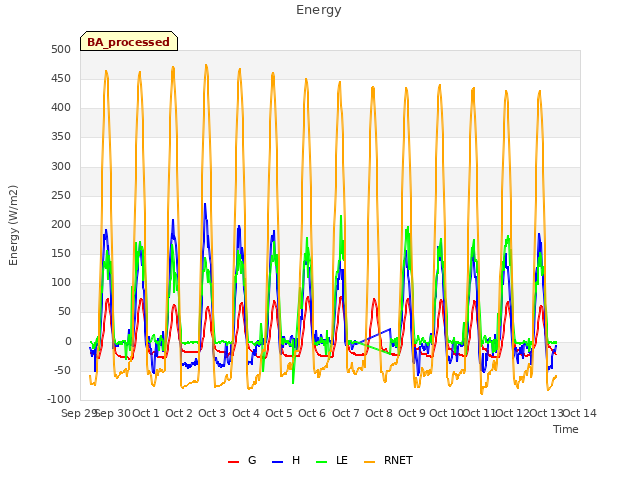Viewport: 640px width, 480px height.
Task: Click the Oct 9 x-axis label
Action: [412, 413]
